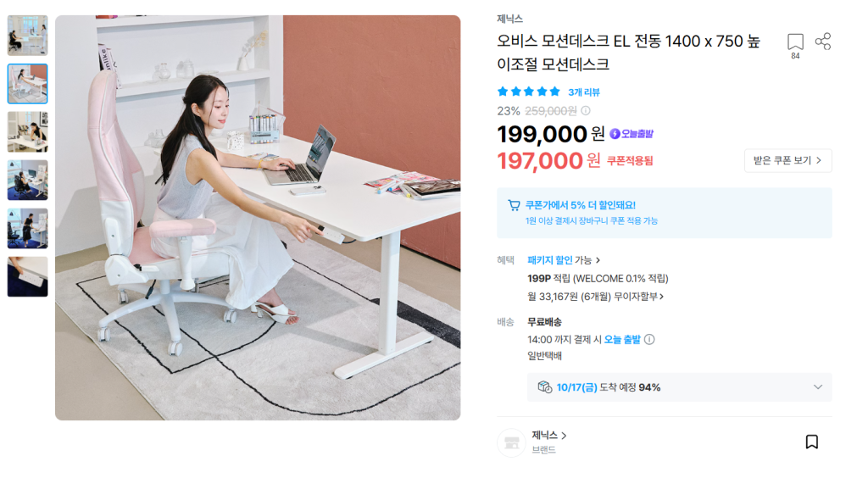This screenshot has height=478, width=868.
Task: Toggle the brand bookmark in the 제닉스 row
Action: pyautogui.click(x=811, y=442)
